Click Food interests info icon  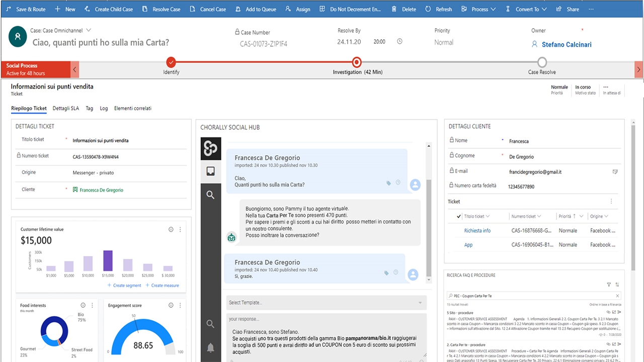coord(83,305)
